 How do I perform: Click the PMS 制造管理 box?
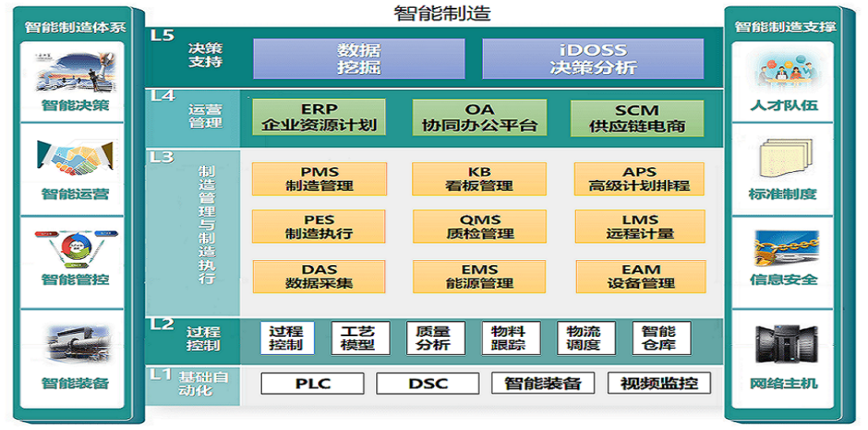(x=320, y=179)
